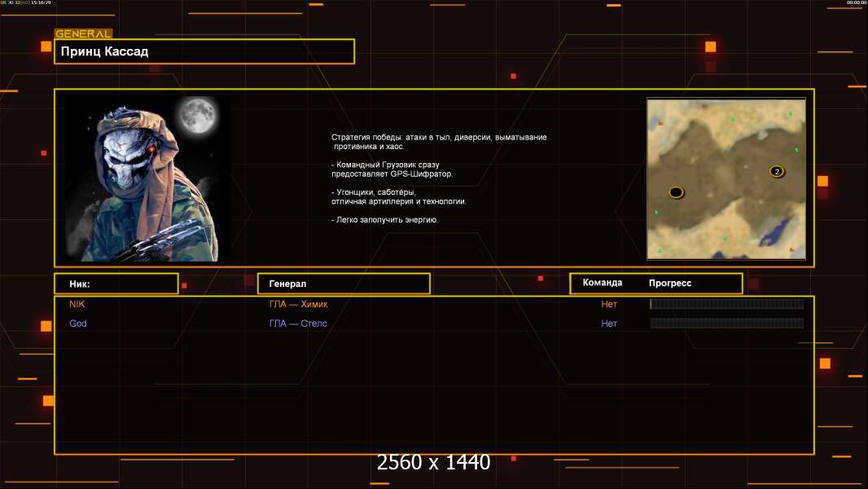Click the team value Нет for NIK

click(609, 304)
